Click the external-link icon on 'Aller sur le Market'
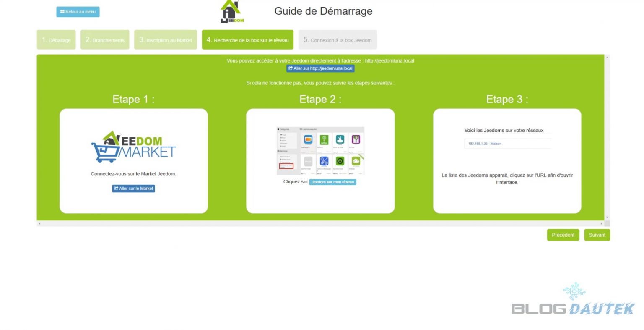Screen dimensions: 644x330 (x=115, y=188)
